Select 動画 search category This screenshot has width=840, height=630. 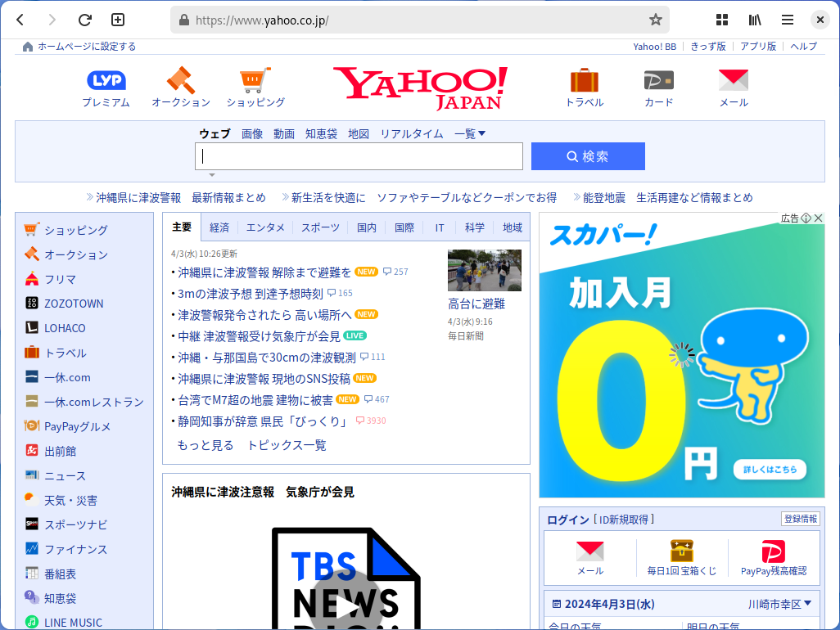click(x=284, y=134)
